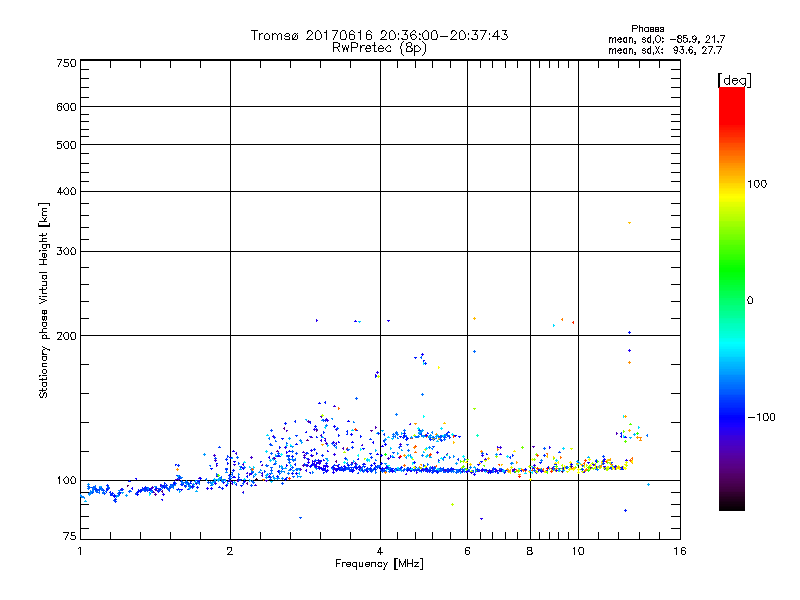800x600 pixels.
Task: Click the colorbar '0' tick label
Action: coord(750,300)
